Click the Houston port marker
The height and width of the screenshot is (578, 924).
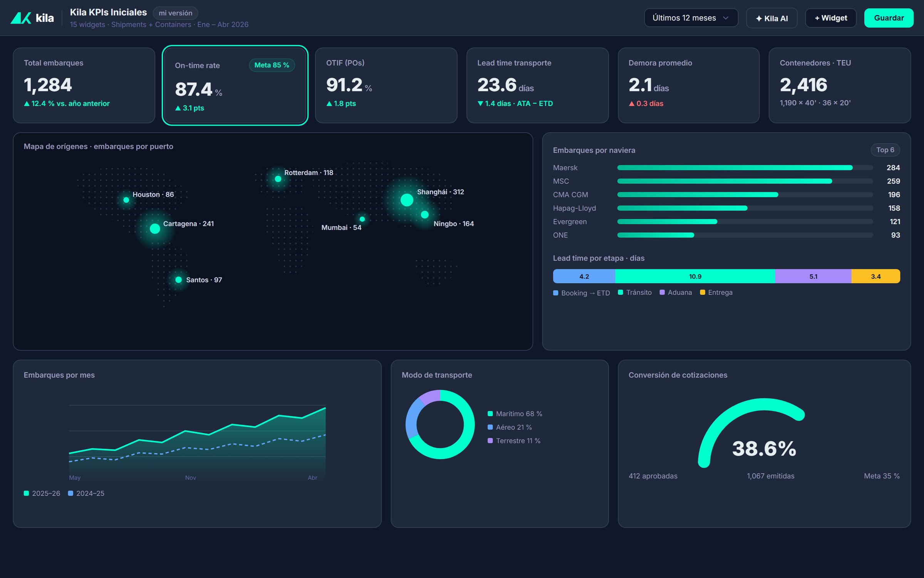click(x=126, y=200)
